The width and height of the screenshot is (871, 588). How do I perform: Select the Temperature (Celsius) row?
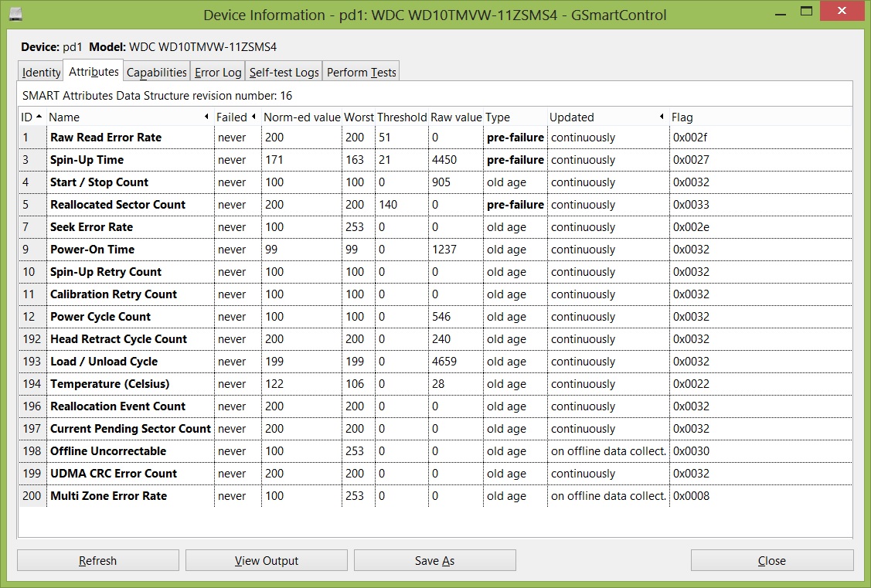click(435, 384)
